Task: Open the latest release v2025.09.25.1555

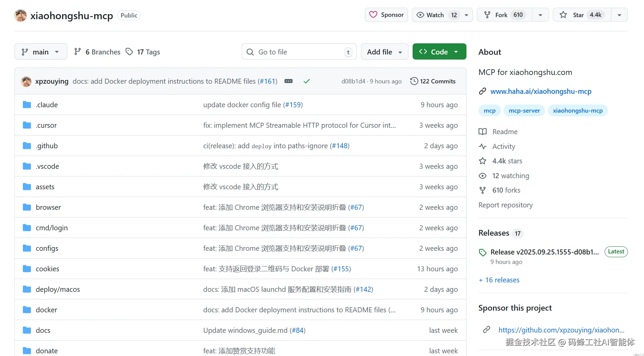Action: [x=544, y=252]
